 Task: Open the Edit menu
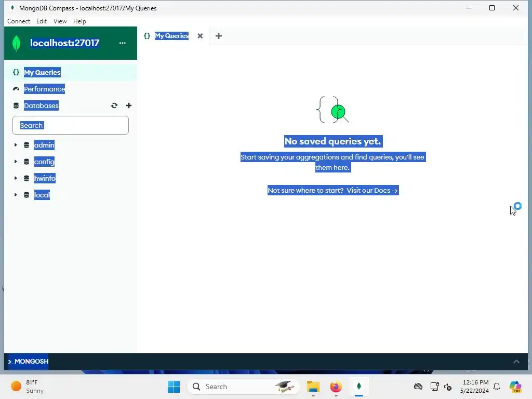[x=42, y=21]
